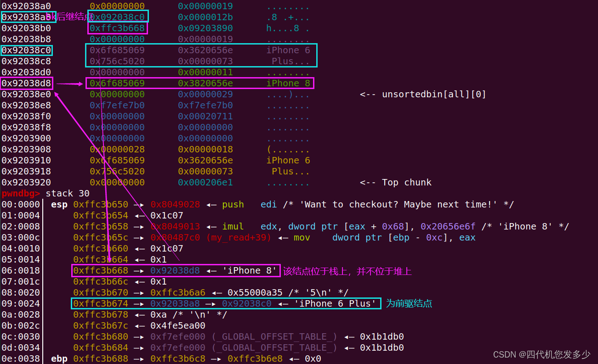The width and height of the screenshot is (598, 364).
Task: Click heap address 0x9203900
Action: 27,138
